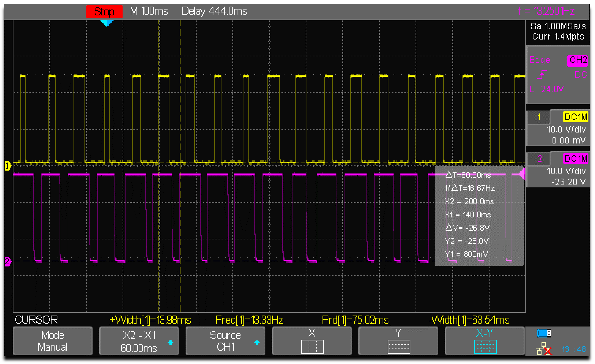Select the channel 1 tab label
595x364 pixels.
click(539, 117)
